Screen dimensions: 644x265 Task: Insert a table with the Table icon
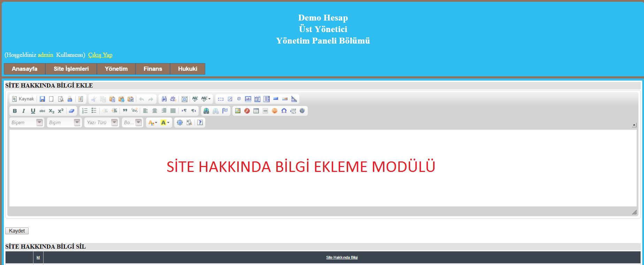[x=256, y=111]
